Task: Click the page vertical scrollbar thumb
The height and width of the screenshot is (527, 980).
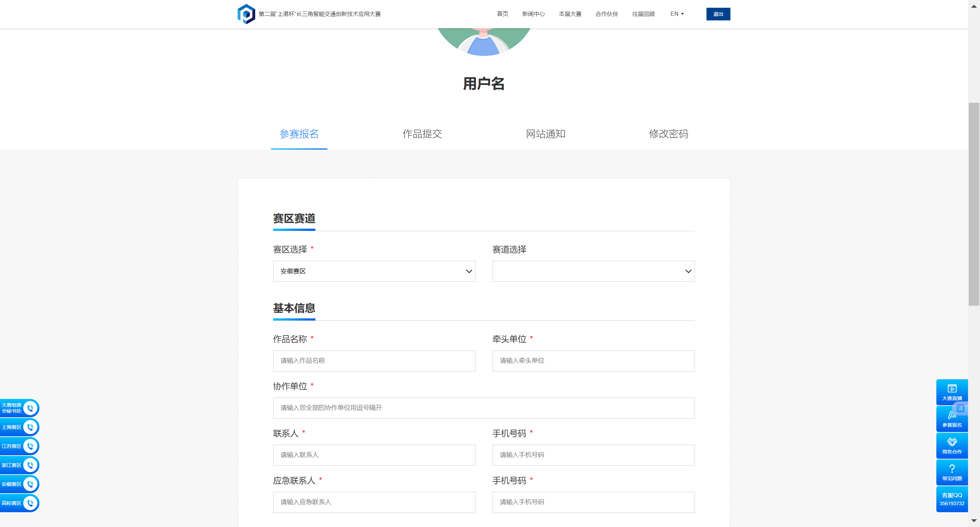Action: 974,203
